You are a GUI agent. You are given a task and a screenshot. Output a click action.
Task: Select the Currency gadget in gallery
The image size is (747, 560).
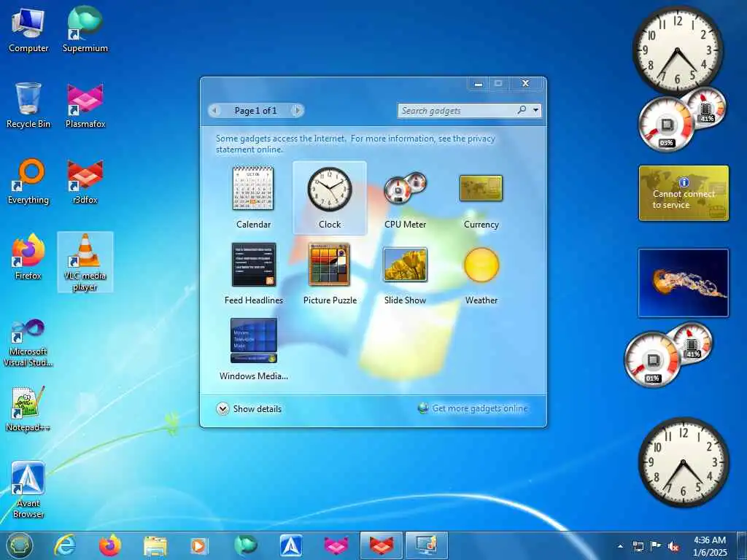pos(481,198)
